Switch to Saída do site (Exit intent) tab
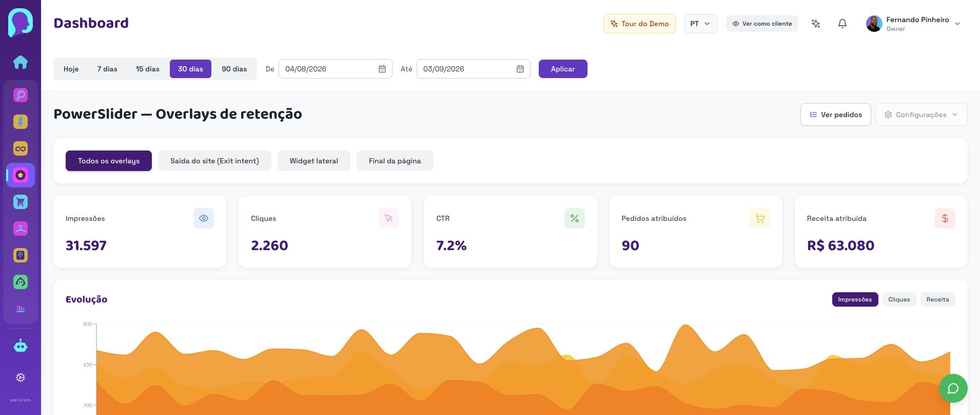980x415 pixels. pos(214,161)
